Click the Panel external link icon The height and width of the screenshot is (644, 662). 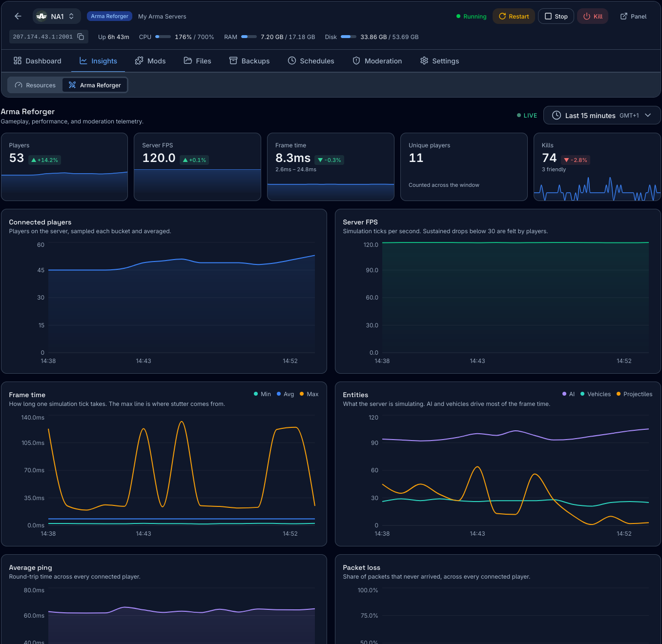tap(623, 16)
